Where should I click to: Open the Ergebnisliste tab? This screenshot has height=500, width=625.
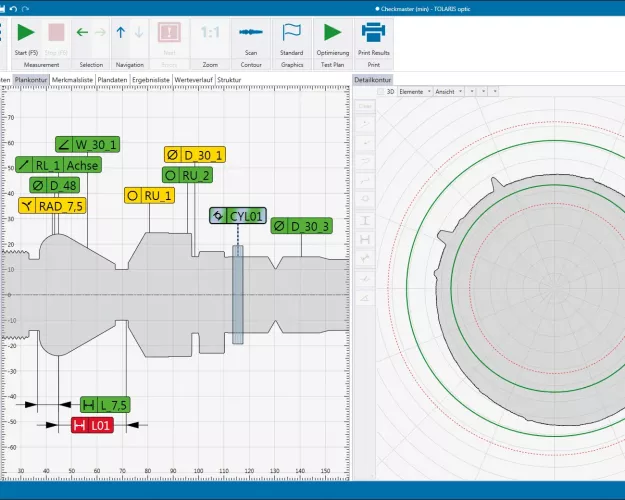[x=151, y=79]
